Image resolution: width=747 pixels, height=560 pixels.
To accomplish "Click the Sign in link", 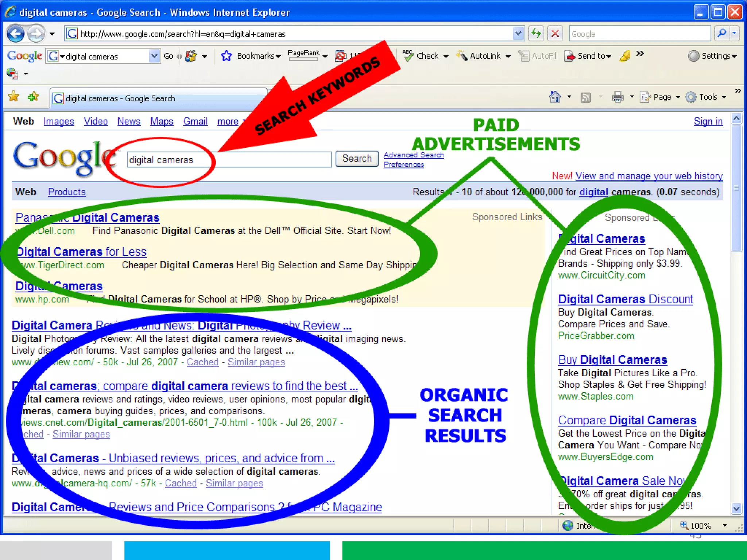I will (x=708, y=121).
